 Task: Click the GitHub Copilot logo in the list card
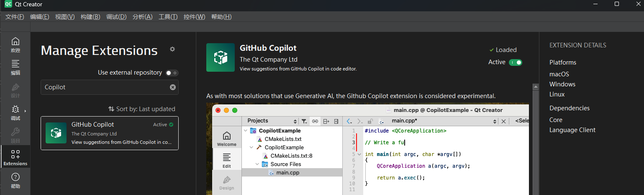click(56, 133)
